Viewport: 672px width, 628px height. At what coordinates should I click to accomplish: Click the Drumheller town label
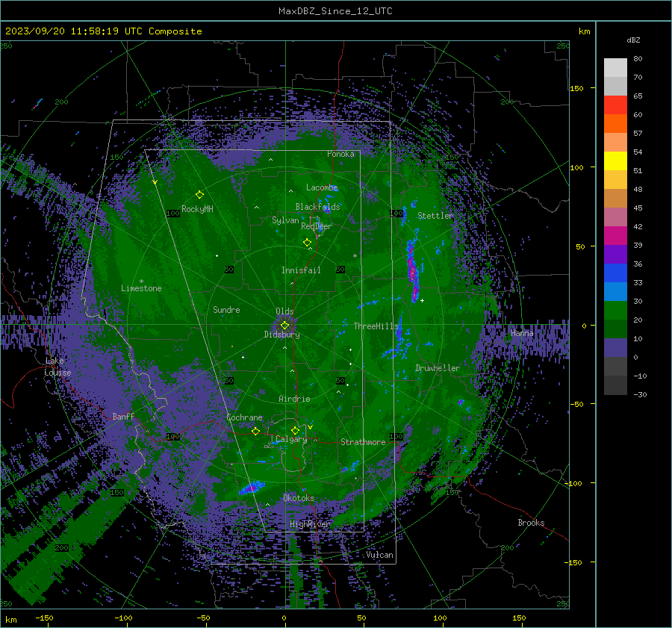(438, 368)
